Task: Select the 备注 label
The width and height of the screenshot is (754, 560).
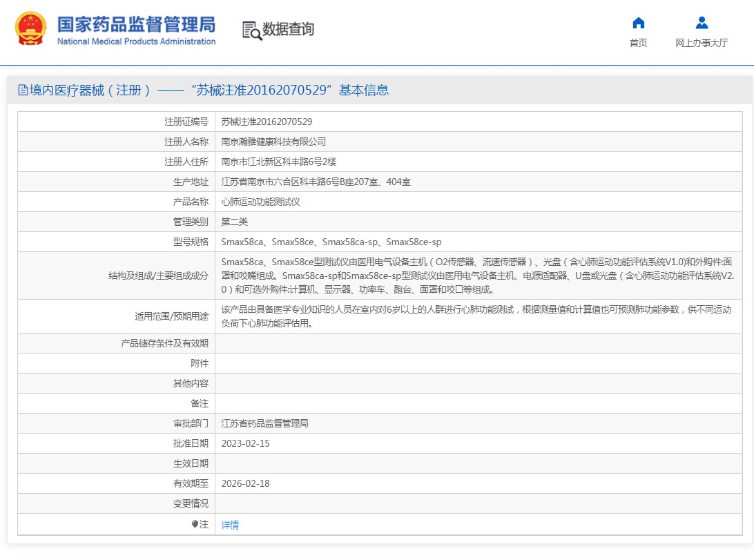Action: pyautogui.click(x=200, y=403)
